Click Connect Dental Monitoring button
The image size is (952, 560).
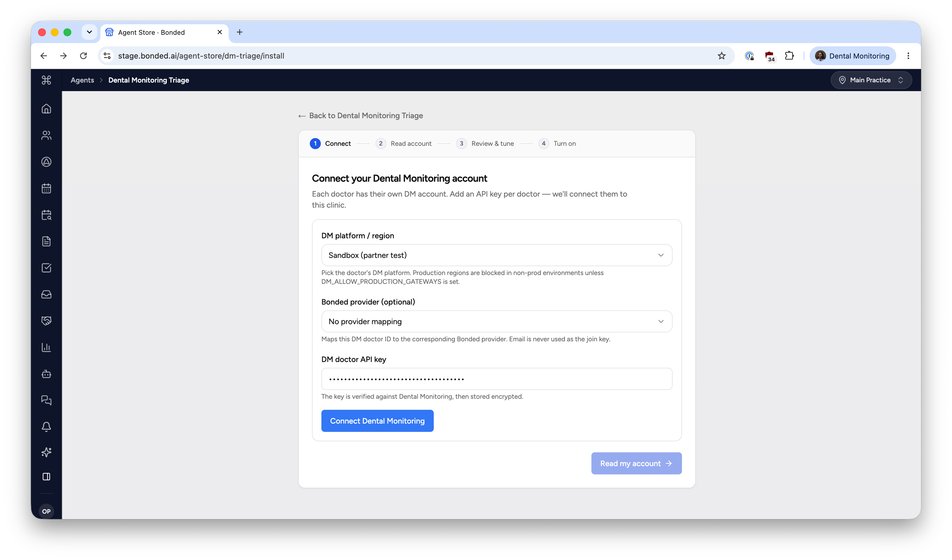coord(377,421)
